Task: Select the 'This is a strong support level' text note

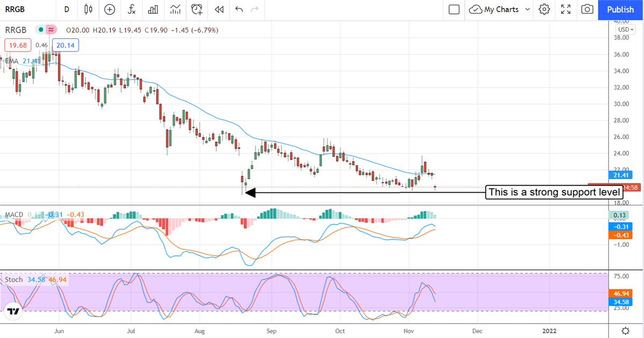Action: tap(554, 192)
